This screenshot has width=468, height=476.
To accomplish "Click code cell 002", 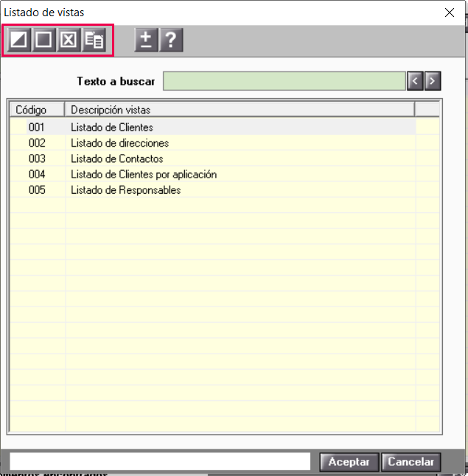I will point(37,143).
